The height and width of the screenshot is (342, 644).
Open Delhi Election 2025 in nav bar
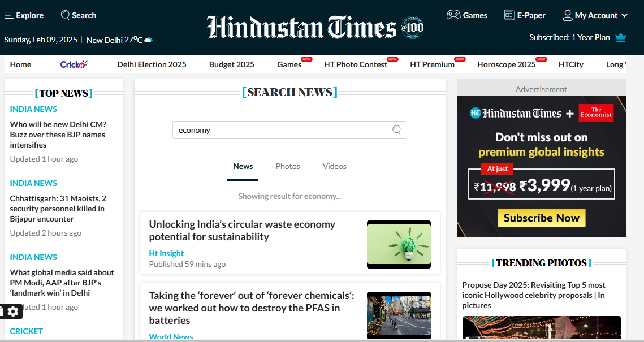click(152, 64)
